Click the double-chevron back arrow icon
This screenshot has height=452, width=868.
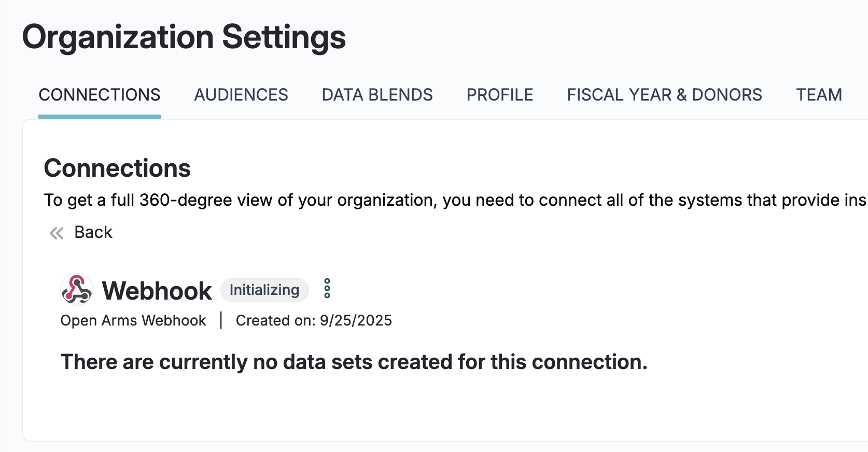click(57, 233)
